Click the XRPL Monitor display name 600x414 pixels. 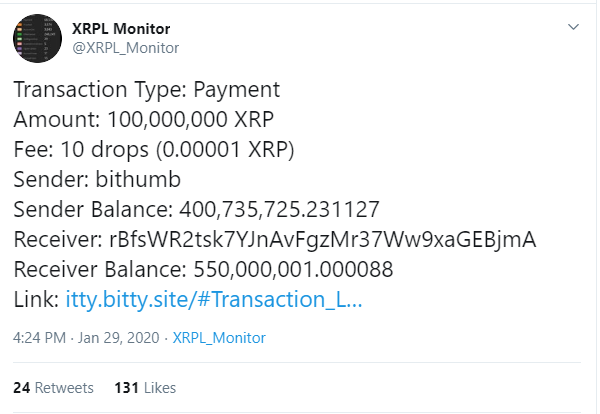click(x=121, y=29)
